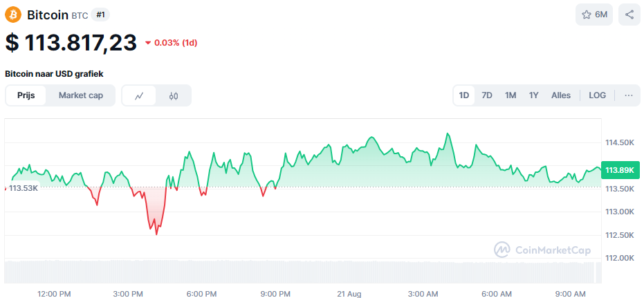Toggle LOG scale on chart
Viewport: 644px width, 298px height.
(x=597, y=95)
